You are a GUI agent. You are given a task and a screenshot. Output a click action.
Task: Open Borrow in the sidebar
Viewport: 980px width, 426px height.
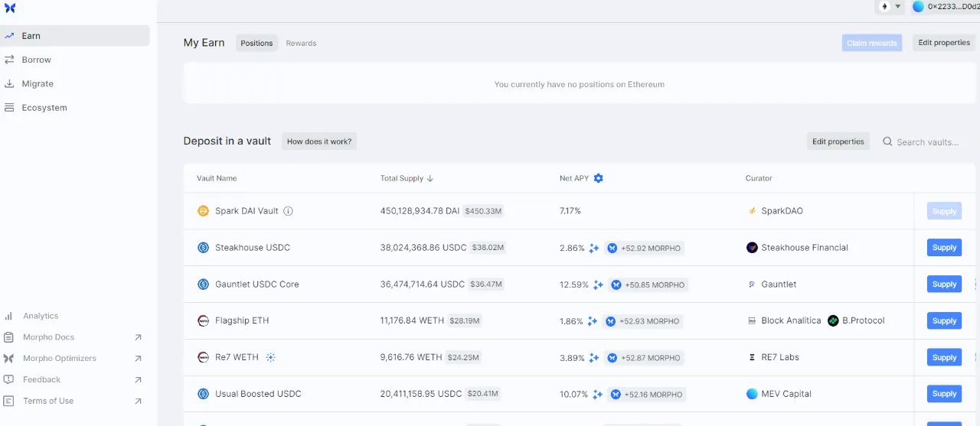click(x=36, y=60)
